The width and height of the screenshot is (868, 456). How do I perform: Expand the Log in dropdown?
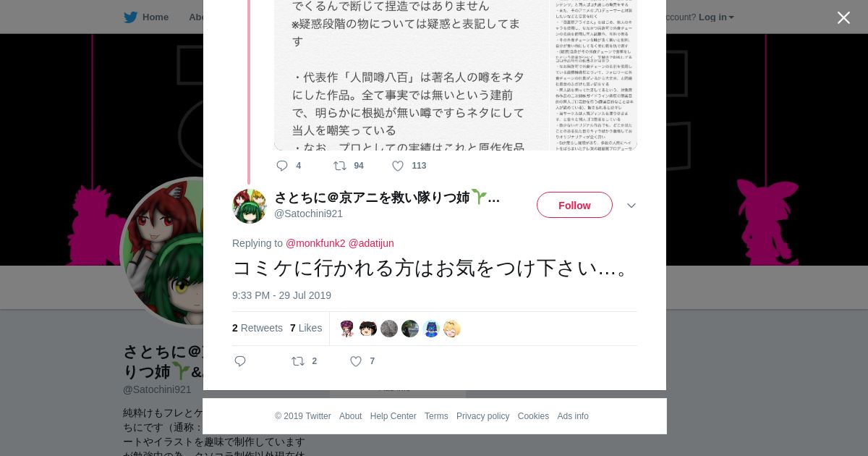(716, 17)
